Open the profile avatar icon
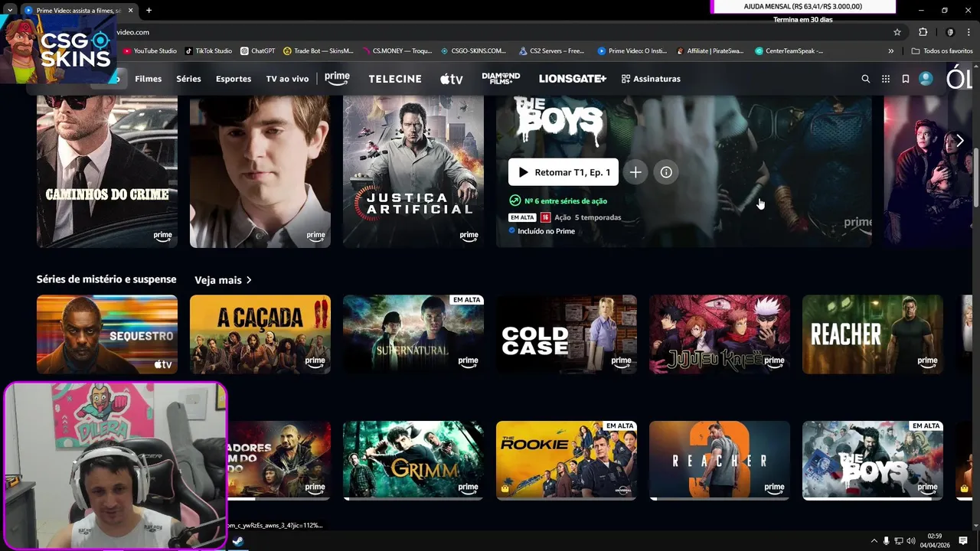The height and width of the screenshot is (551, 980). point(926,79)
